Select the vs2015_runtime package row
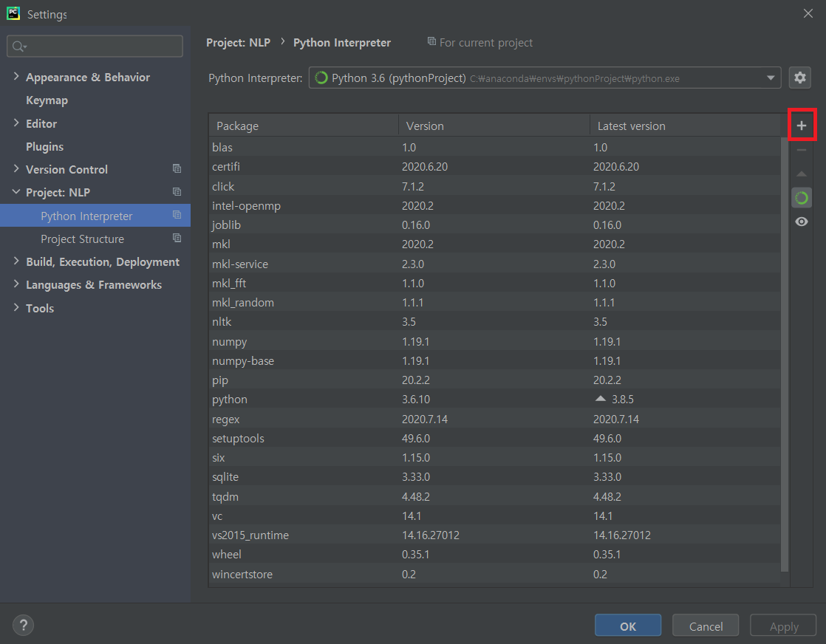 point(495,535)
